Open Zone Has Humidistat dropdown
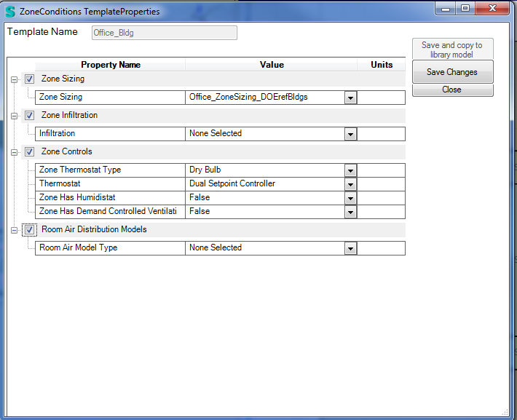Screen dimensions: 517x420 tap(350, 198)
